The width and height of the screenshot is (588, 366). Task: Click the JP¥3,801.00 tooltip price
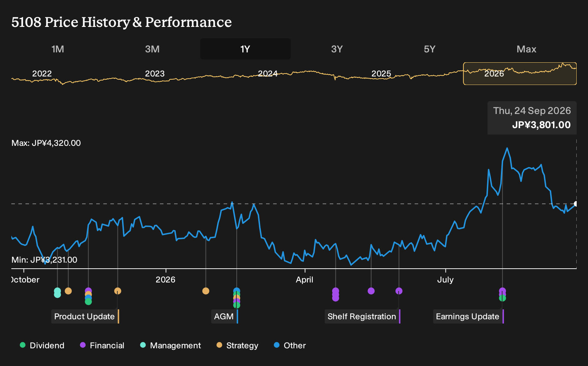click(541, 125)
